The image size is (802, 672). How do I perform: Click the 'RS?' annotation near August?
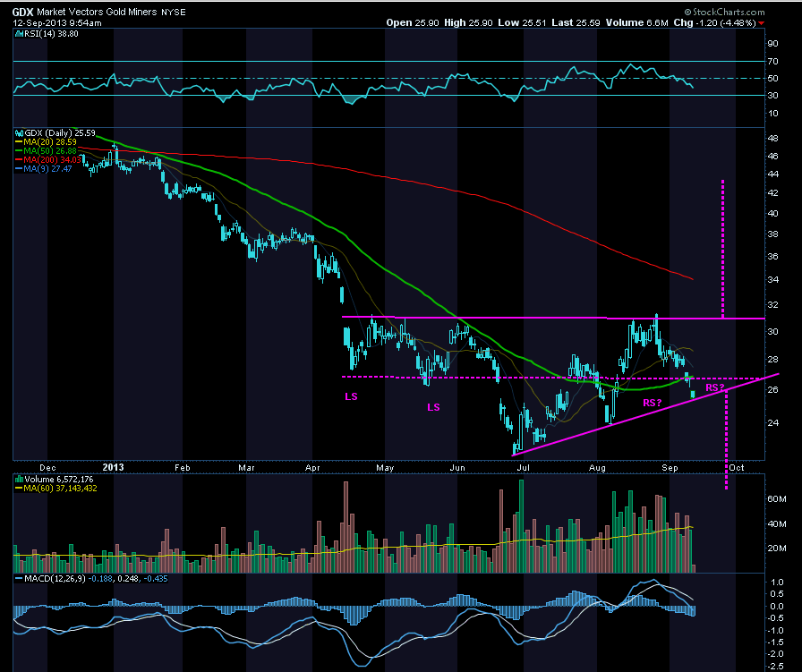point(653,403)
